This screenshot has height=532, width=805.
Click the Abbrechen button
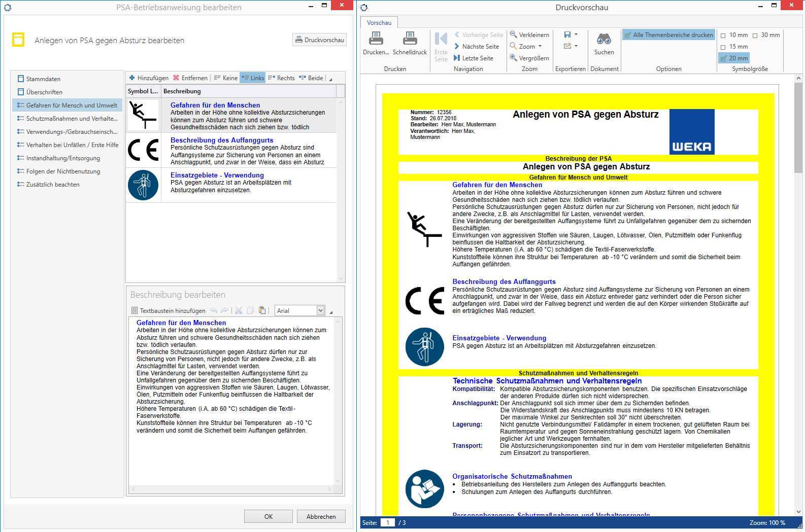(x=321, y=516)
